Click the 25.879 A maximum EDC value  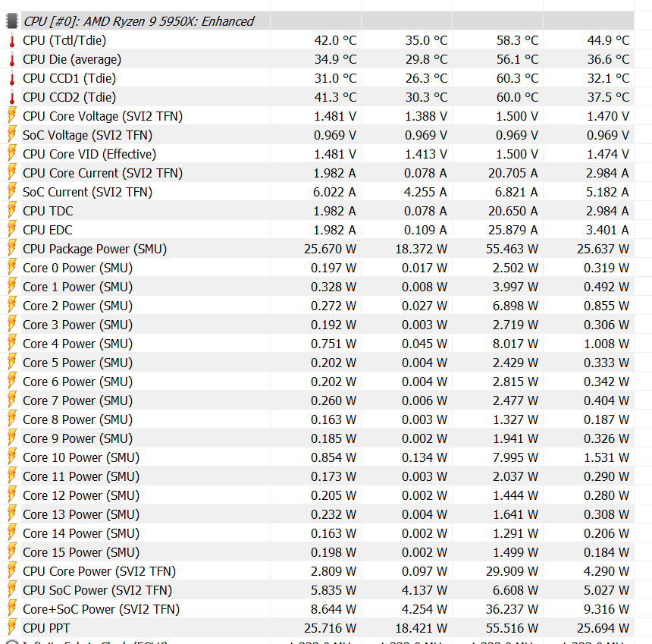(513, 230)
